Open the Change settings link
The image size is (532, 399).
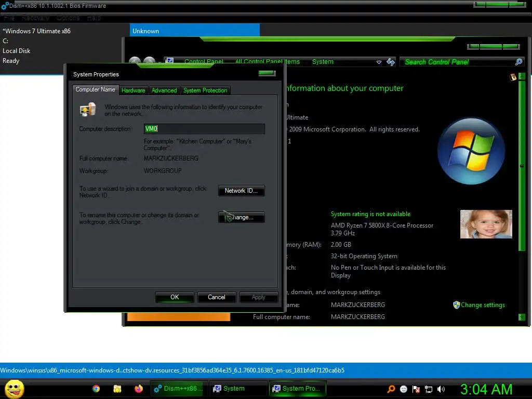pos(483,305)
